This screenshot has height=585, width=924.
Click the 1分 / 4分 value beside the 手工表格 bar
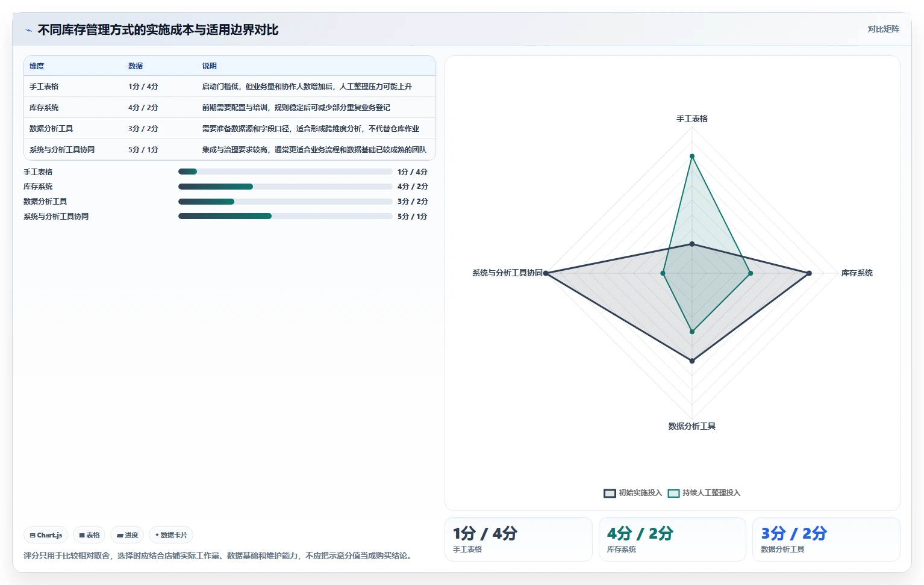413,172
